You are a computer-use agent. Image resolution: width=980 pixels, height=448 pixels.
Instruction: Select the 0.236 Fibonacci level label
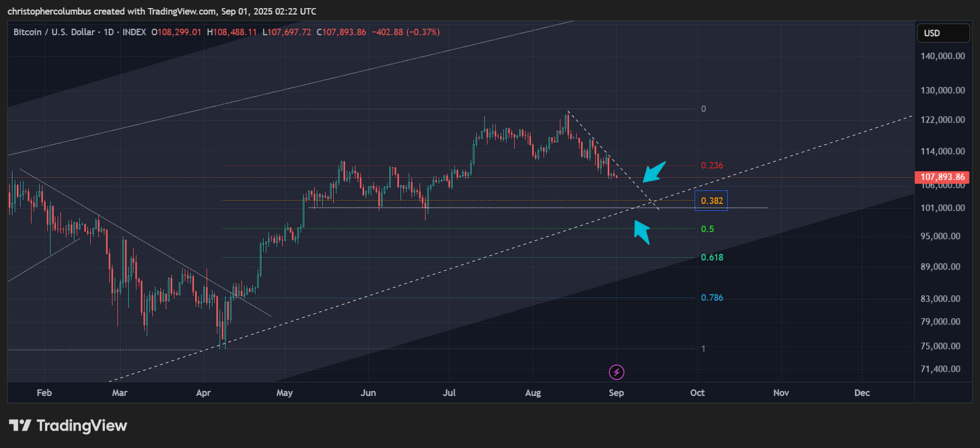(x=712, y=166)
